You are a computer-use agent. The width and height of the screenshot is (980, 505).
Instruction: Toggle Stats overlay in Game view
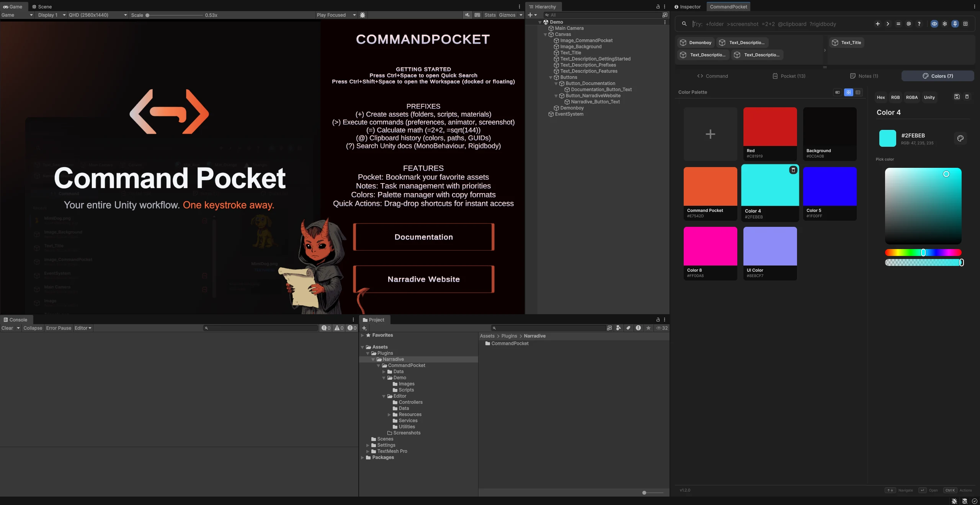point(490,15)
